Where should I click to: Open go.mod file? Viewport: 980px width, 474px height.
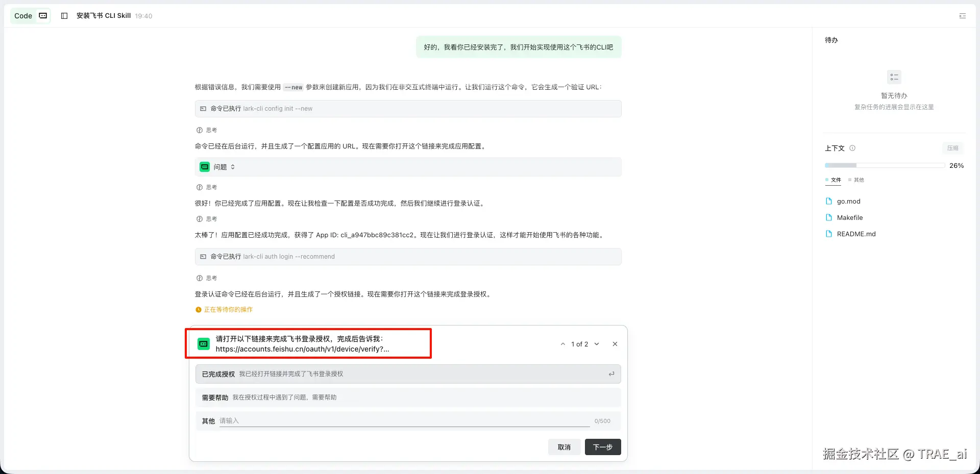point(848,201)
